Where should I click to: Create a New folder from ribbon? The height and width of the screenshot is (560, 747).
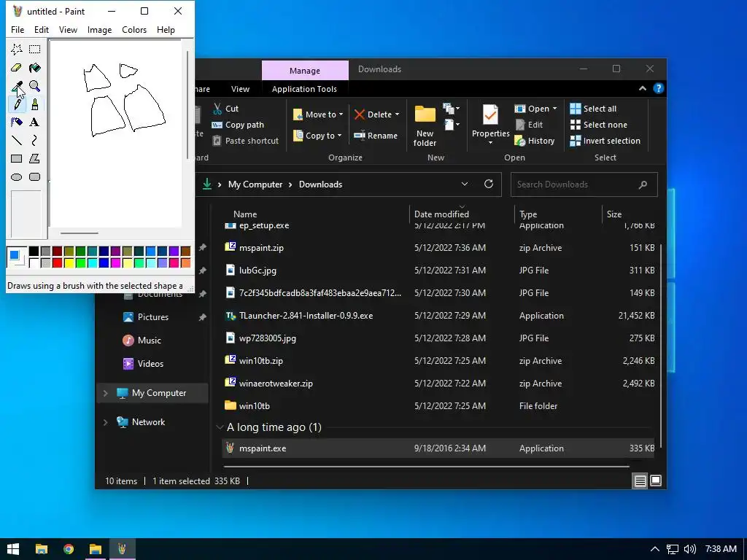[x=425, y=125]
